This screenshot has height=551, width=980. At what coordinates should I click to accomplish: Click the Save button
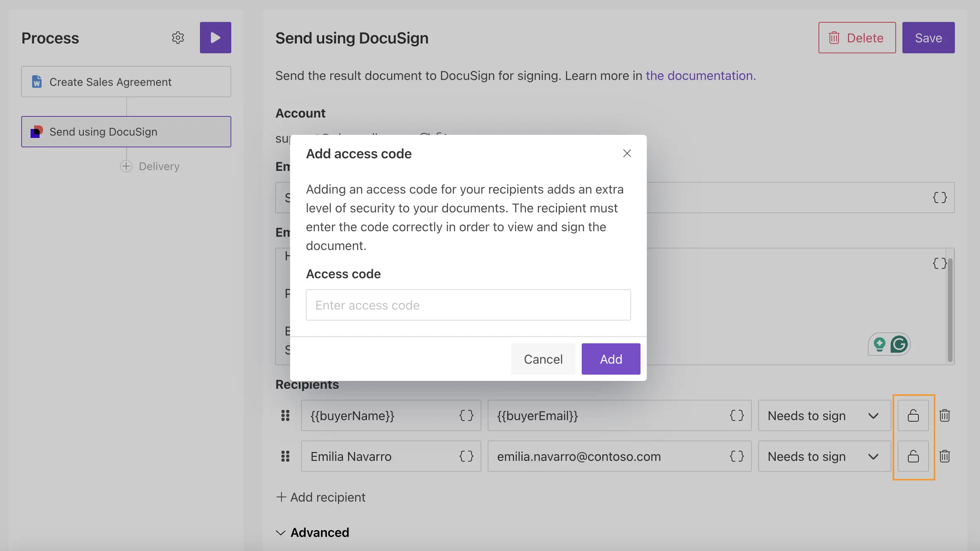[x=928, y=38]
